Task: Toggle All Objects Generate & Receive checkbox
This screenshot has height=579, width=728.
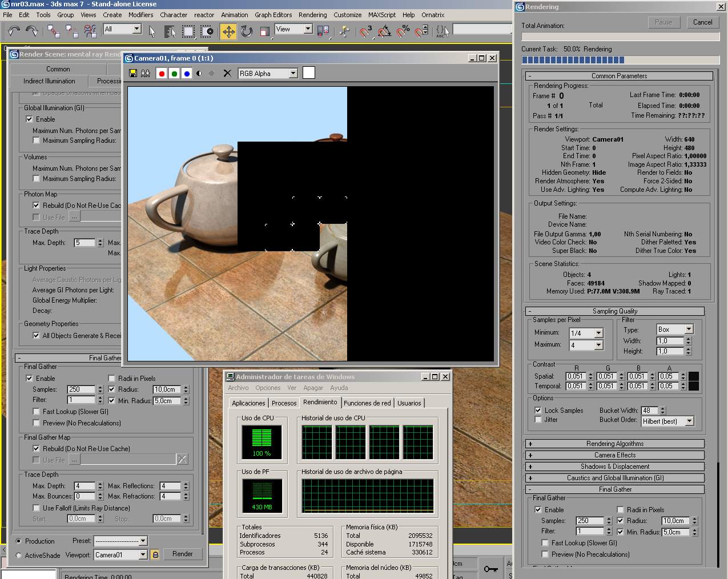Action: click(x=36, y=336)
